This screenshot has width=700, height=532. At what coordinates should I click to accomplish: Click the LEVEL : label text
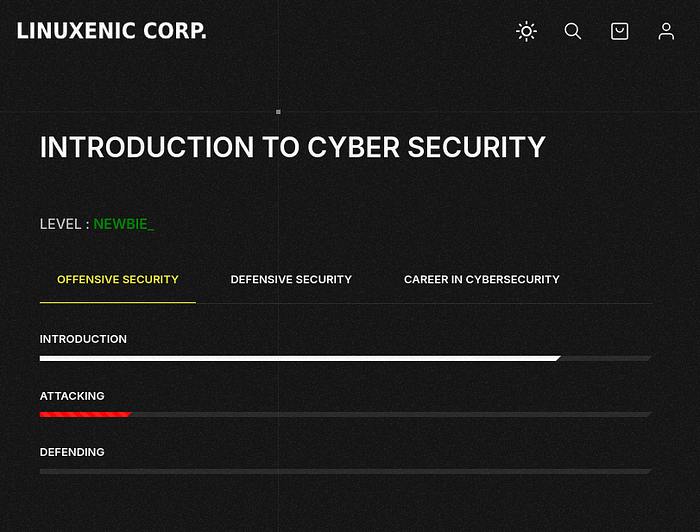(65, 224)
